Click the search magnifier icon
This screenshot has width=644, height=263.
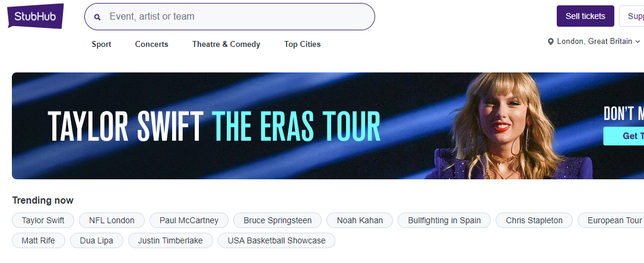97,17
